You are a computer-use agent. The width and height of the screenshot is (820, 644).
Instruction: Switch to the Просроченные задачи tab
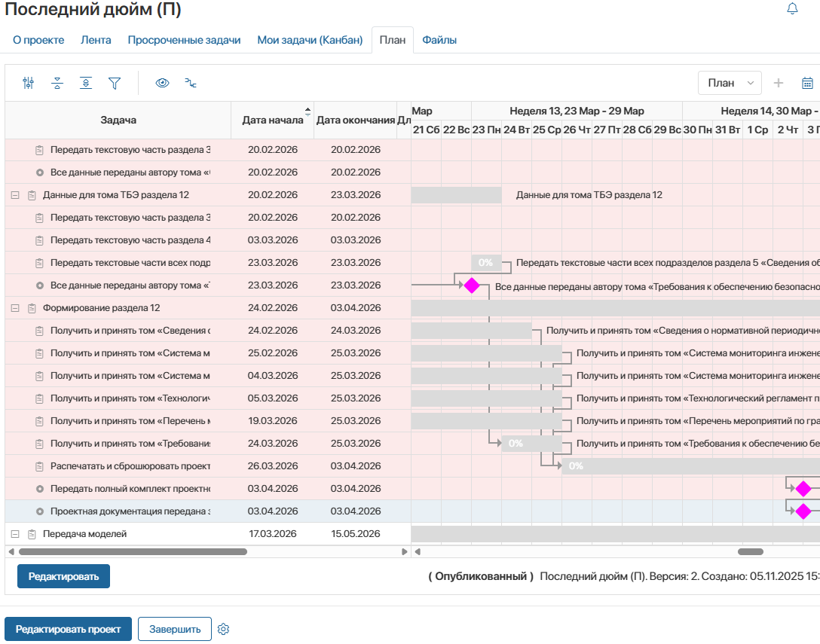[184, 40]
